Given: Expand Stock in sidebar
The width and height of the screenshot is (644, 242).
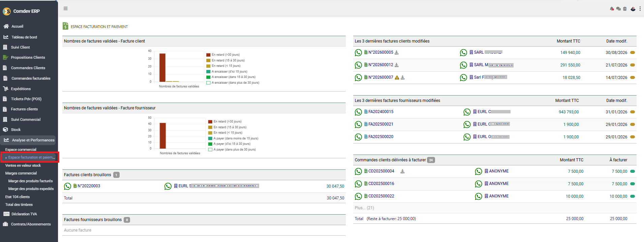Looking at the screenshot, I should (16, 130).
